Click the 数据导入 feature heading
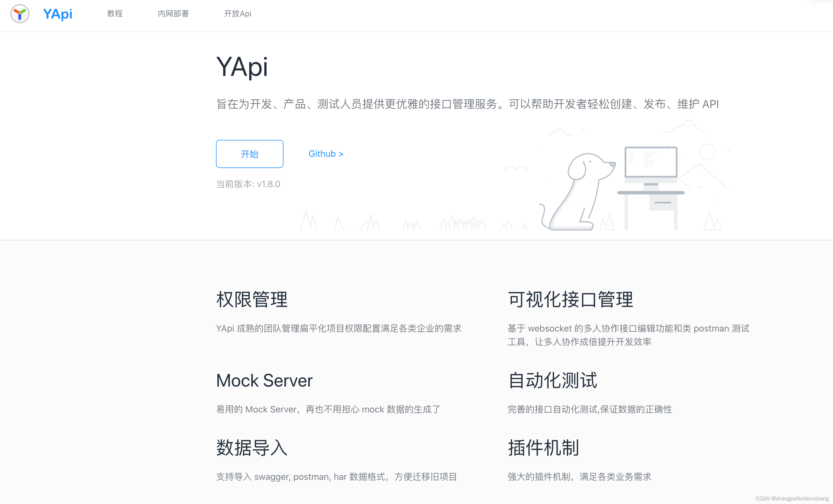This screenshot has width=833, height=504. (x=252, y=448)
